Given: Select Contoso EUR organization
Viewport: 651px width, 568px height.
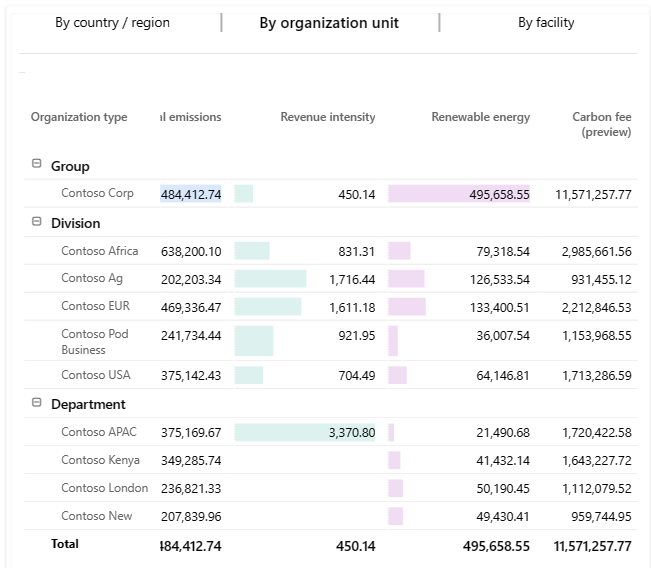Looking at the screenshot, I should (x=95, y=306).
